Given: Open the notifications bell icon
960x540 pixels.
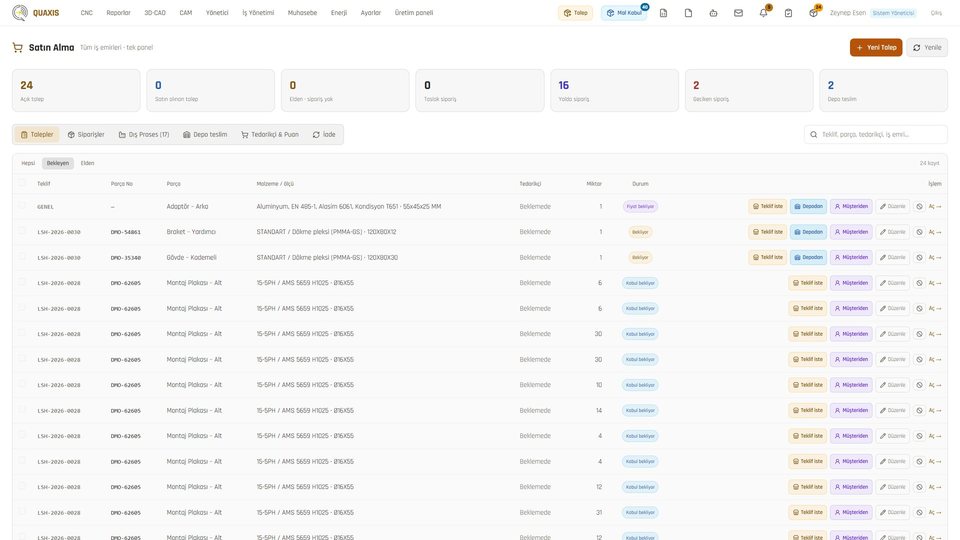Looking at the screenshot, I should tap(763, 13).
